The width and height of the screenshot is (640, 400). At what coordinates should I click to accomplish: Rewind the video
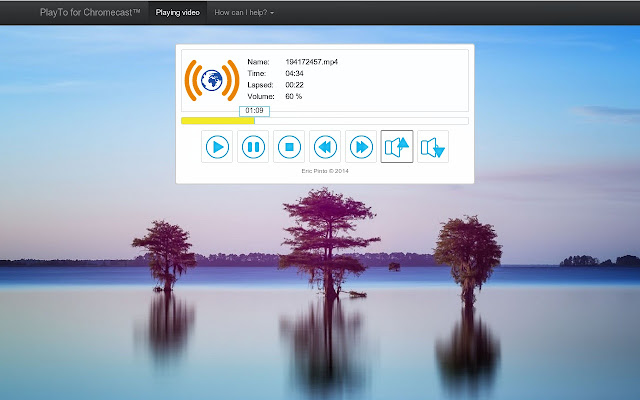325,147
